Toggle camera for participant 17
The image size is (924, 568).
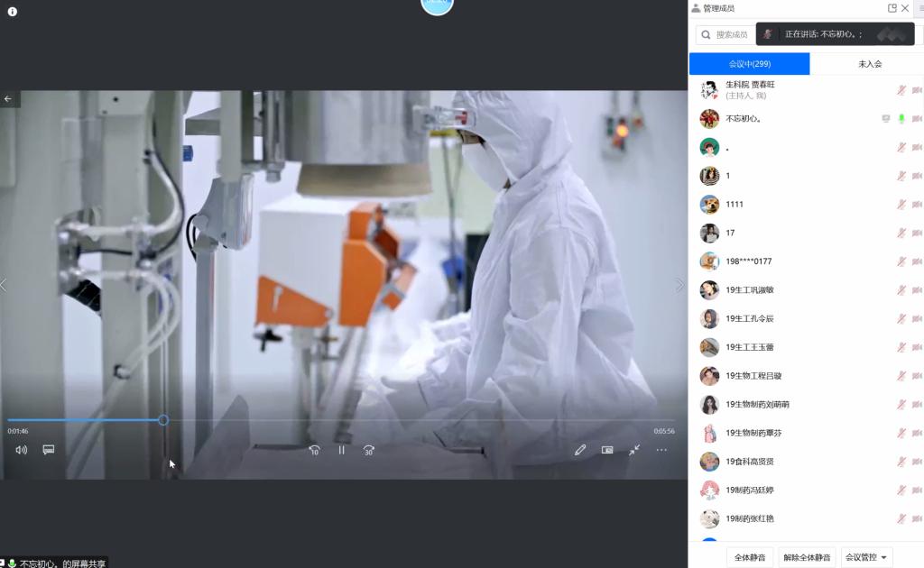(917, 234)
